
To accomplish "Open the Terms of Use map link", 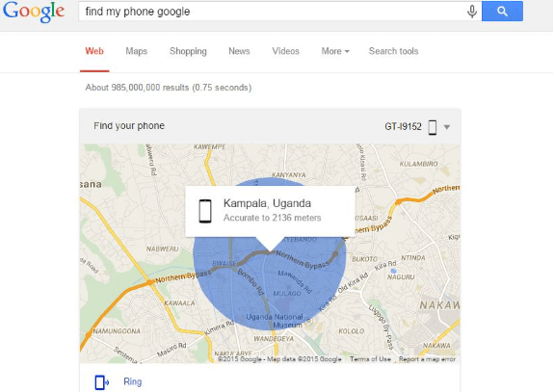I will tap(370, 359).
